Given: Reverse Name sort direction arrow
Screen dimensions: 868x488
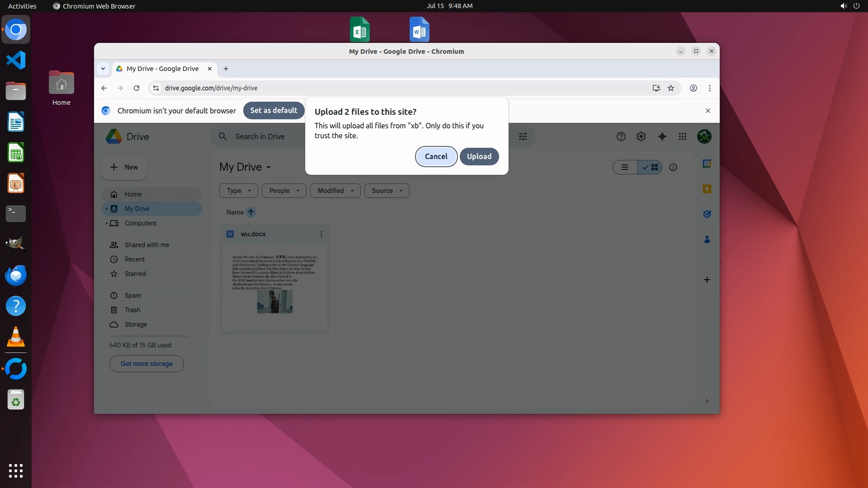Looking at the screenshot, I should [251, 212].
